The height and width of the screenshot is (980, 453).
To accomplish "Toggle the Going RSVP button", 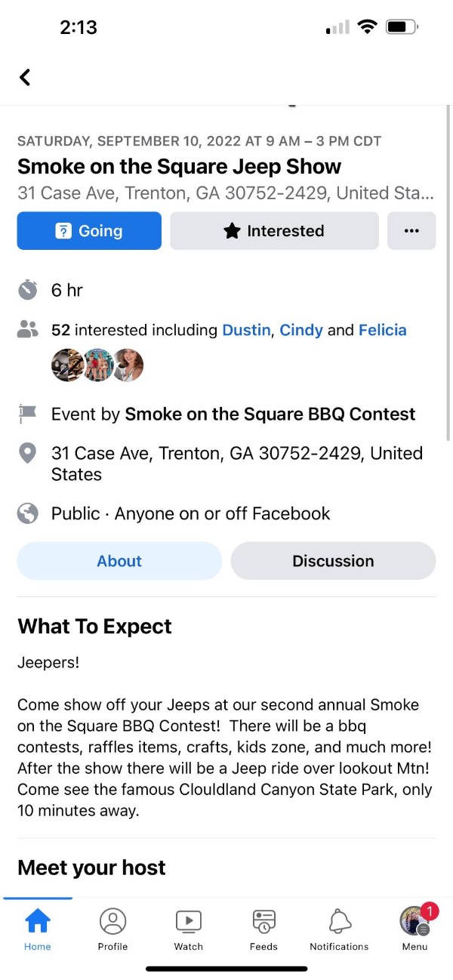I will pyautogui.click(x=89, y=231).
